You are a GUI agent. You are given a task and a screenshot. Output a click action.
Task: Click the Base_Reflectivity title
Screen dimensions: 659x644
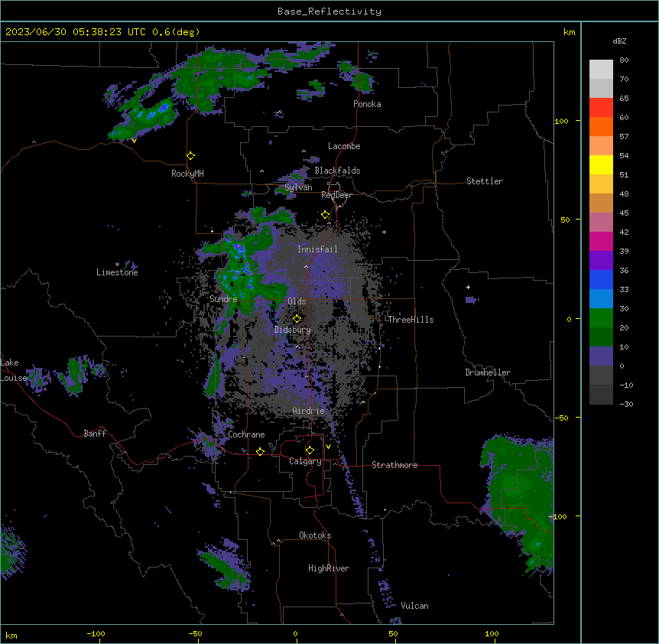click(329, 11)
